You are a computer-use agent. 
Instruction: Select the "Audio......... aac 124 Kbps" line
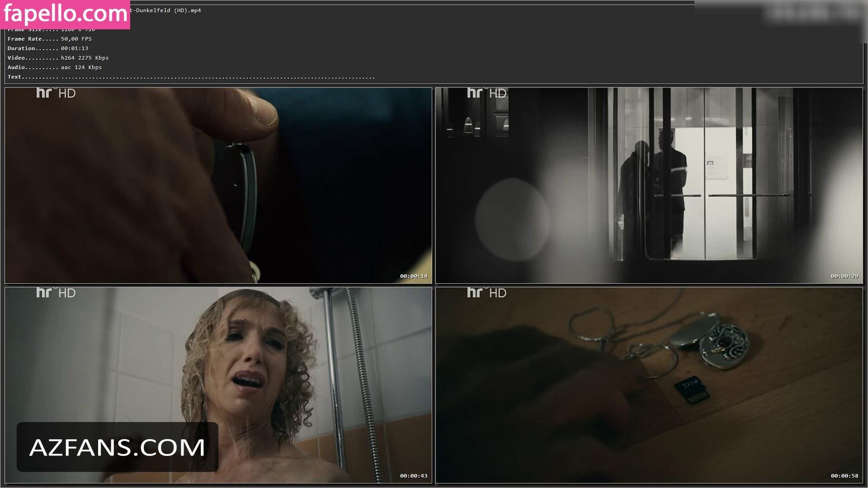[x=55, y=67]
